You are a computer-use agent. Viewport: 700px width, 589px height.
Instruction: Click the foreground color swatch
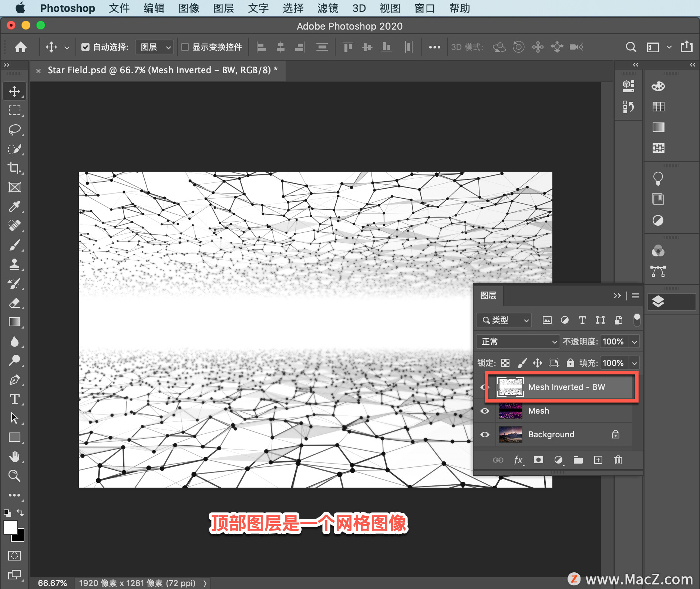coord(10,527)
